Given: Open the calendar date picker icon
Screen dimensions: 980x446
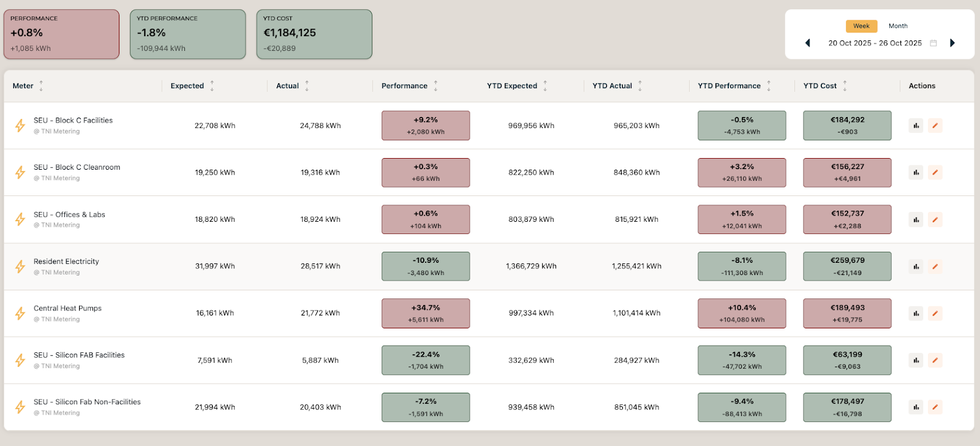Looking at the screenshot, I should 933,43.
